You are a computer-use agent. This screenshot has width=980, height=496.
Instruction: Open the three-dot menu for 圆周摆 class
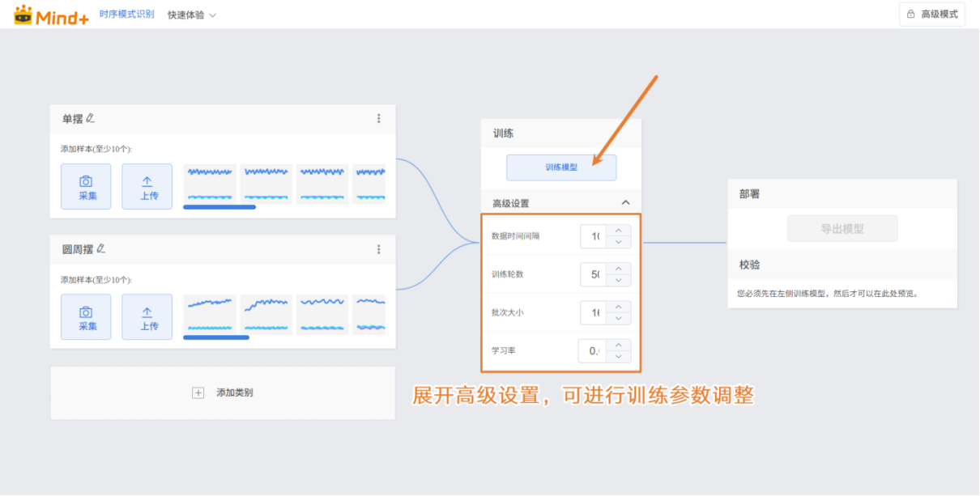coord(378,249)
